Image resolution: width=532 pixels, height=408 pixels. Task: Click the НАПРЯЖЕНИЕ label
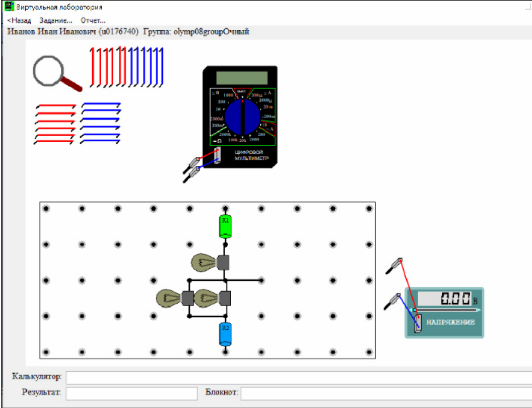tap(450, 322)
